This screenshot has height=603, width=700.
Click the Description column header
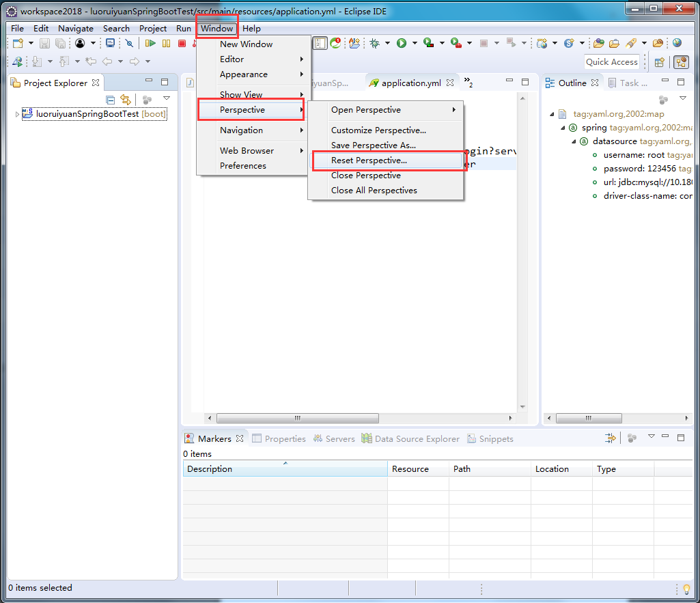285,468
